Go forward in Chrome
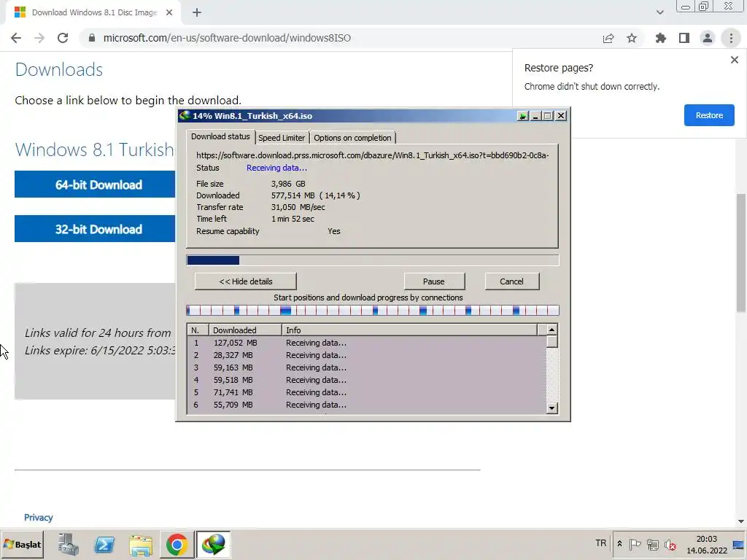Screen dimensions: 747x560 tap(39, 38)
